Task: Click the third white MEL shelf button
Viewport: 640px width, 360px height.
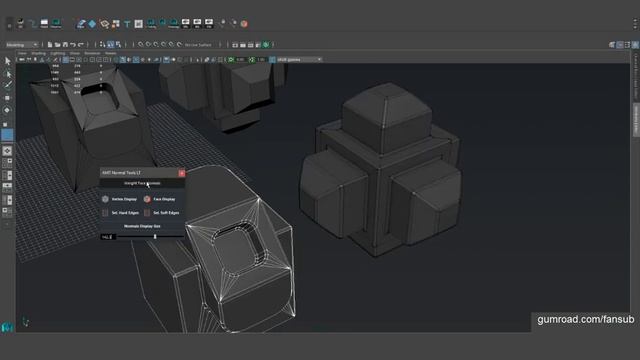Action: (x=209, y=23)
